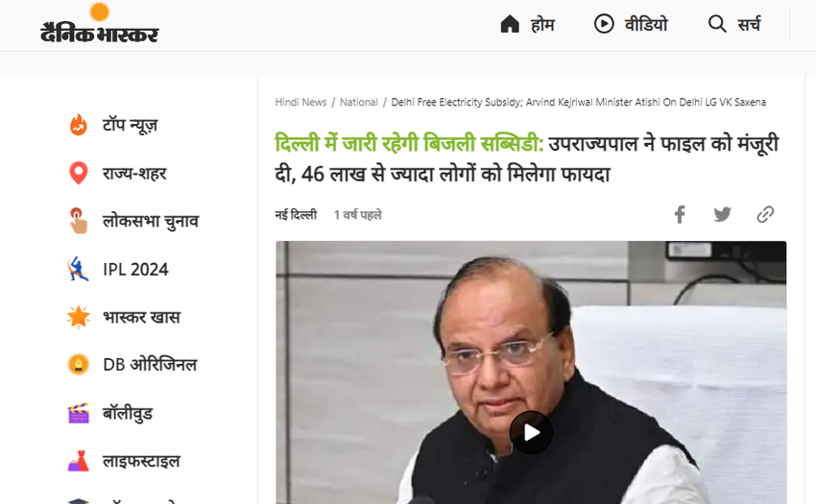Viewport: 816px width, 504px height.
Task: Copy article link with chain icon
Action: tap(765, 214)
